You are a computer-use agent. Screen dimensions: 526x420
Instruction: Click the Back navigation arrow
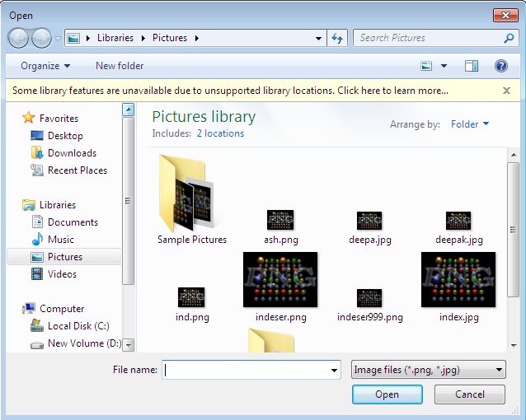pos(18,38)
